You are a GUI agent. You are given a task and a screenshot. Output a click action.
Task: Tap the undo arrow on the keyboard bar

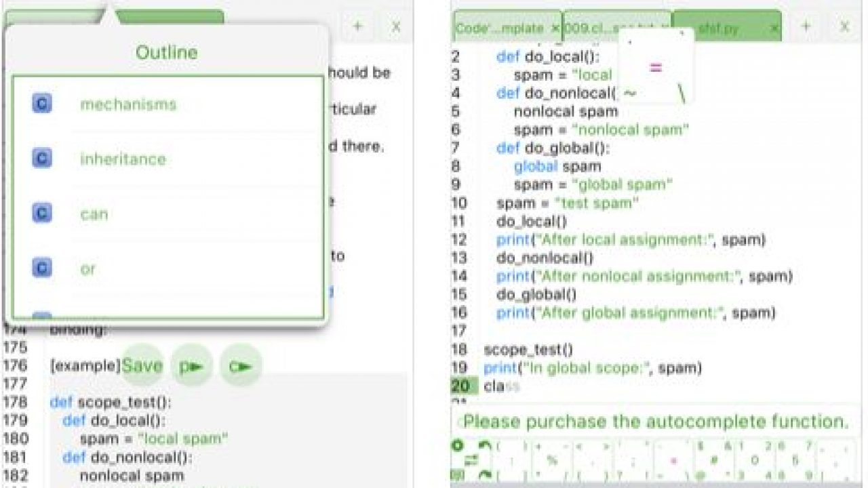(x=485, y=445)
